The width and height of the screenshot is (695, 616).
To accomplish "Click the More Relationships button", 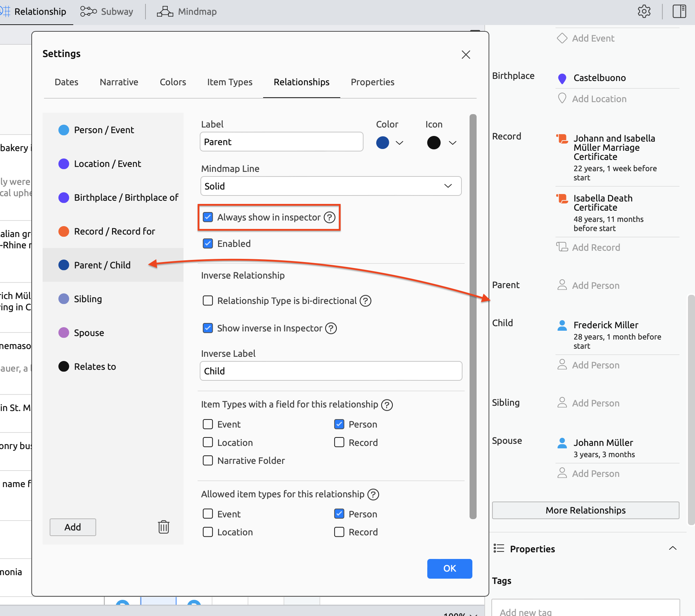I will coord(585,510).
